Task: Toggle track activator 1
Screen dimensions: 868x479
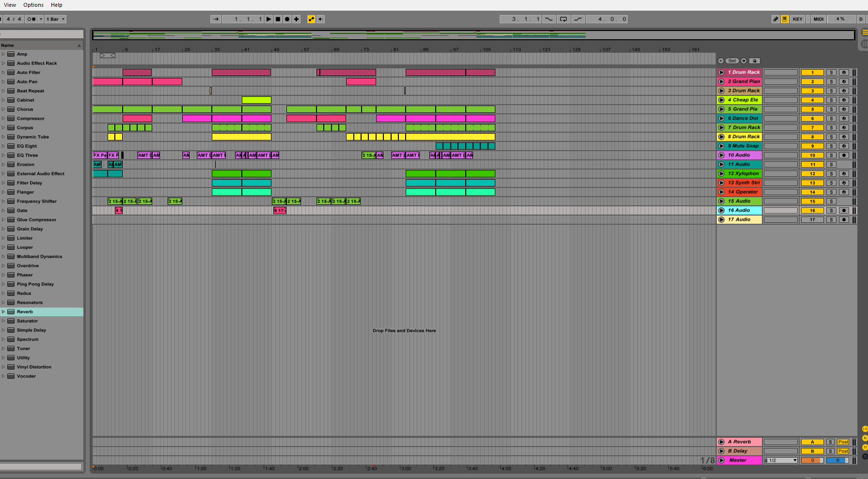Action: click(x=813, y=73)
